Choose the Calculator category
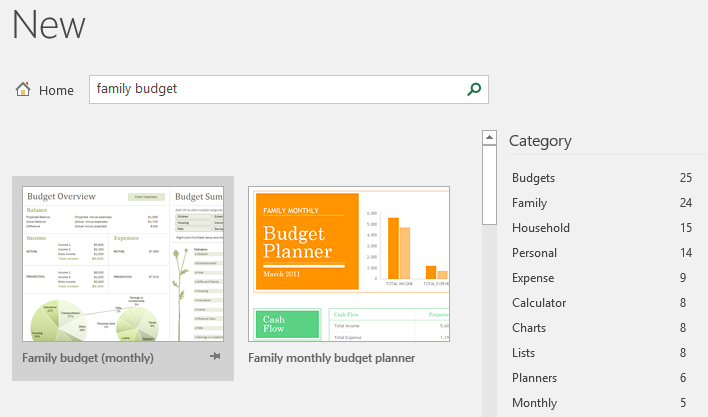This screenshot has width=708, height=417. (x=601, y=303)
